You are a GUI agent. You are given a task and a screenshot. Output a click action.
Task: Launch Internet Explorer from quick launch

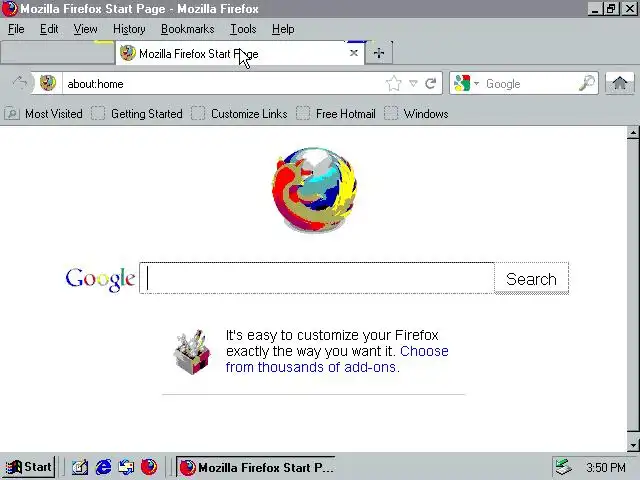(103, 467)
